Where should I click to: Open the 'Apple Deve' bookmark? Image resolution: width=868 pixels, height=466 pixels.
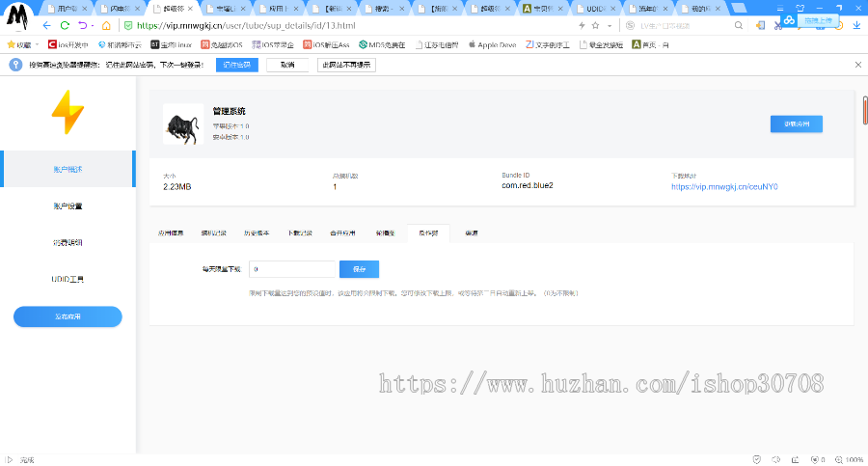click(492, 45)
